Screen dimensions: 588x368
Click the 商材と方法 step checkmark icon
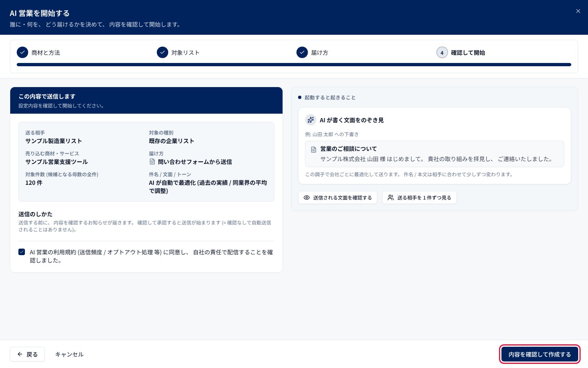click(22, 52)
